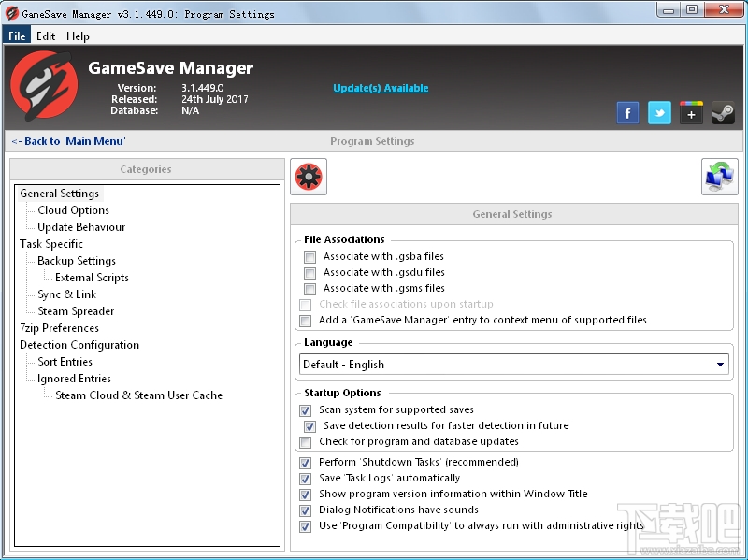Click the Twitter bird icon
Screen dimensions: 748x560
(x=659, y=112)
